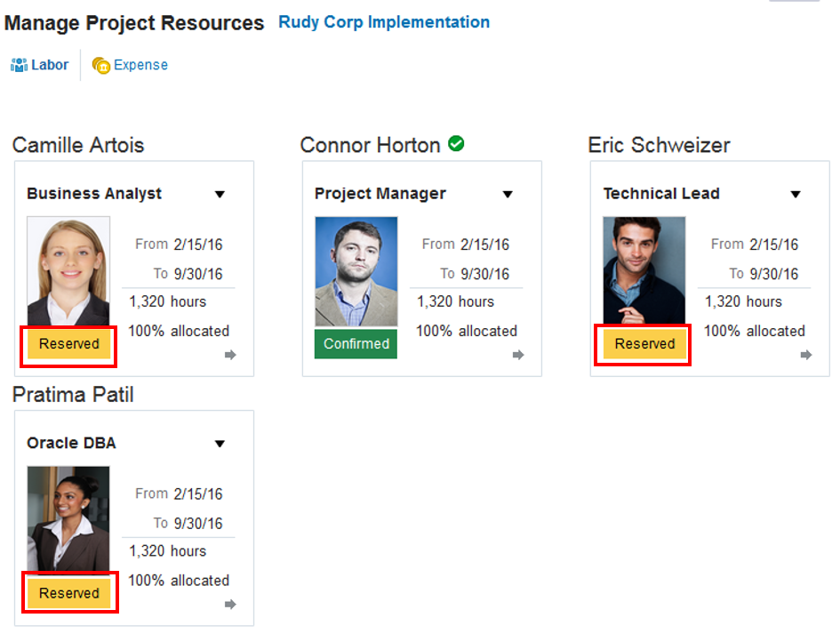Image resolution: width=840 pixels, height=642 pixels.
Task: Expand Oracle DBA dropdown menu
Action: pos(220,444)
